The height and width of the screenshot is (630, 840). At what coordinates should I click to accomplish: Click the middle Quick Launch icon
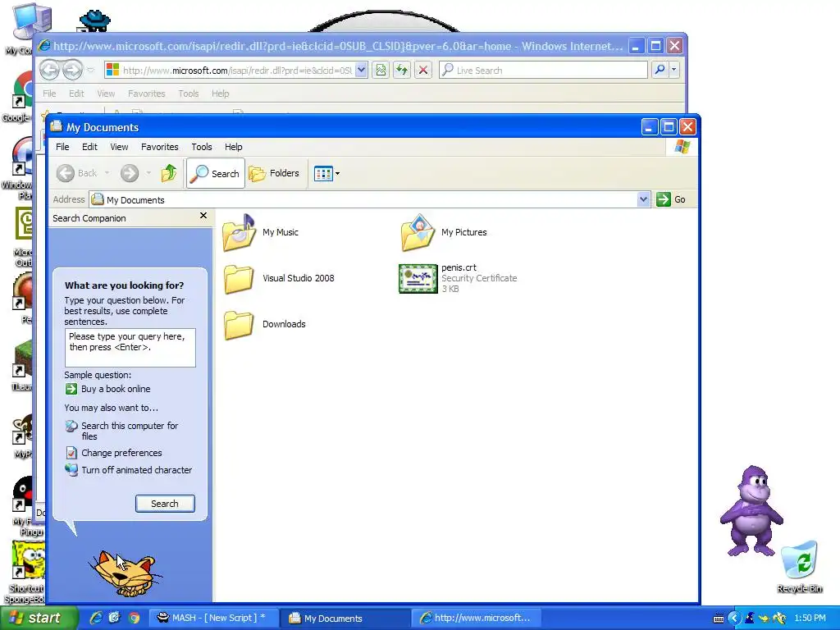[x=115, y=618]
